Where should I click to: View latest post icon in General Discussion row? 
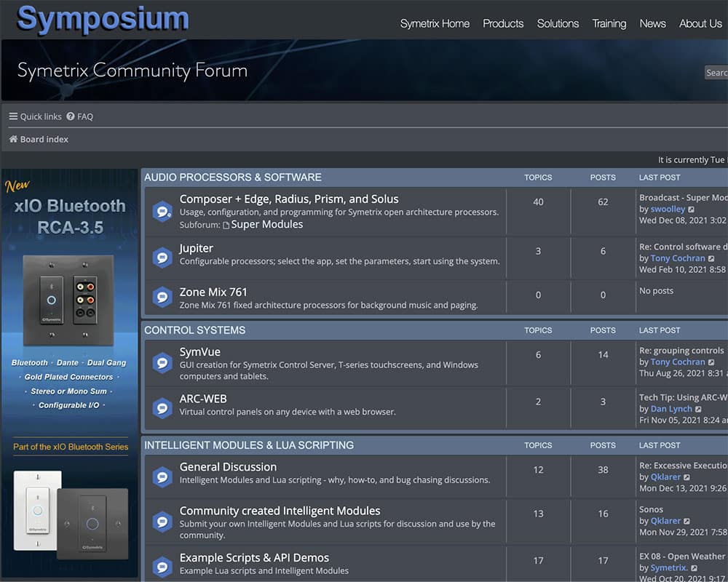click(x=687, y=477)
